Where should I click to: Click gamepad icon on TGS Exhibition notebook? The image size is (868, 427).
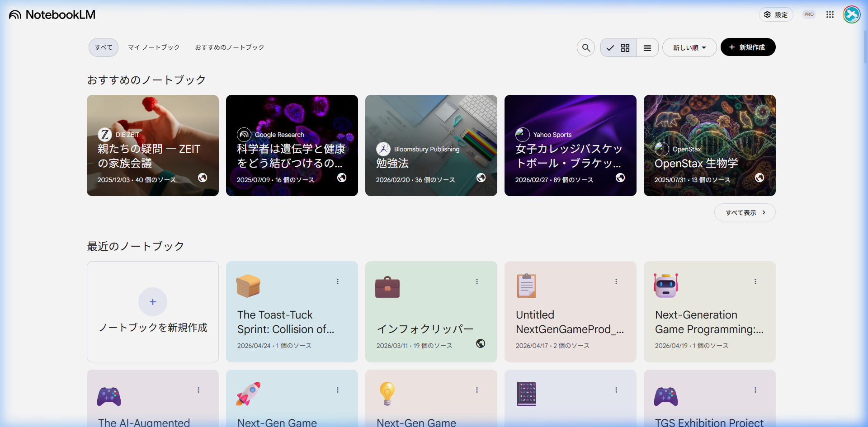click(666, 396)
